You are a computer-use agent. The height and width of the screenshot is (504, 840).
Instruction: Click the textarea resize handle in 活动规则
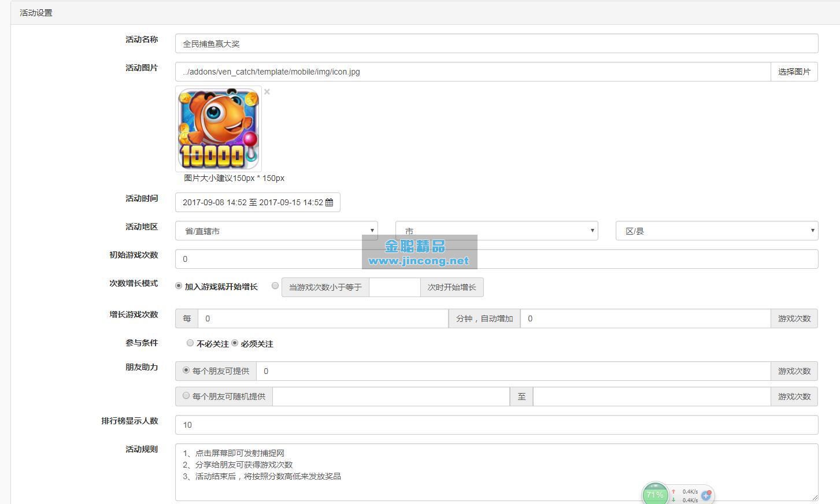pos(815,497)
